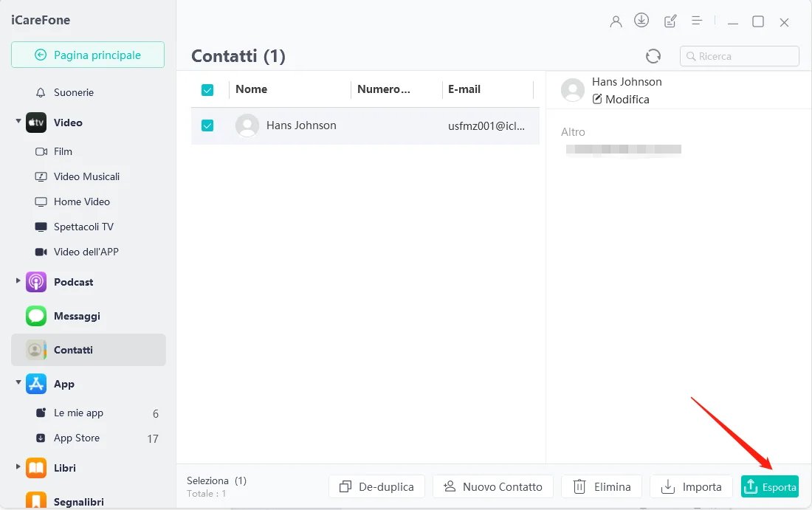
Task: Click the Esporta button
Action: point(770,486)
